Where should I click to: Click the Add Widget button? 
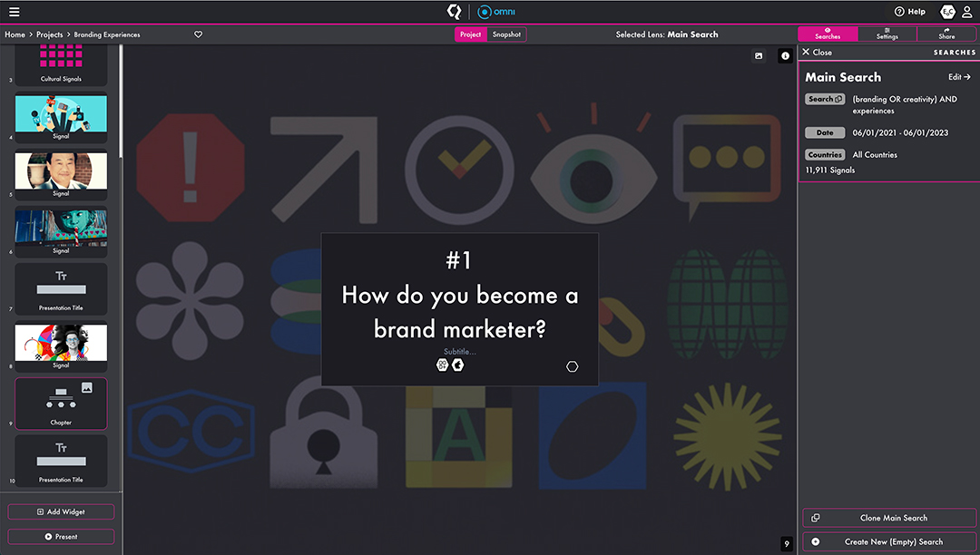[x=61, y=511]
